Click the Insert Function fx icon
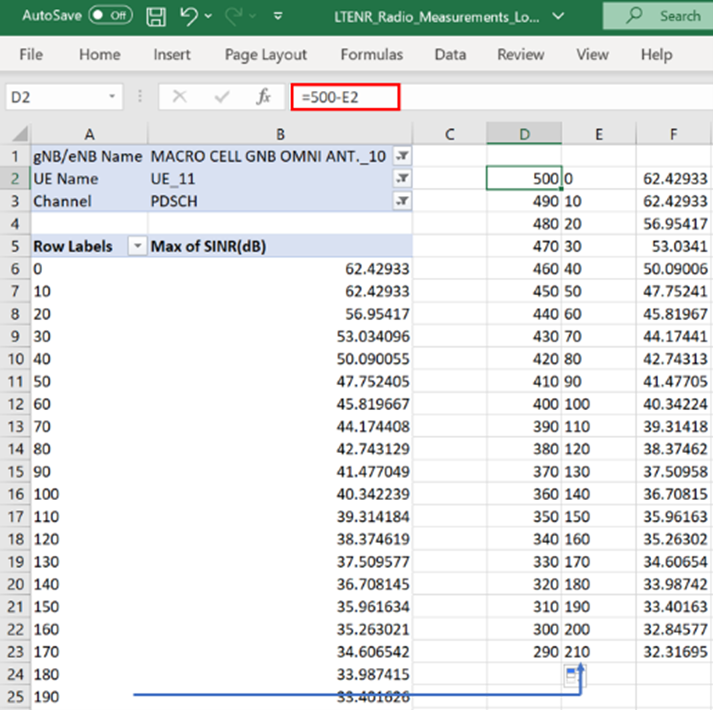 point(264,97)
